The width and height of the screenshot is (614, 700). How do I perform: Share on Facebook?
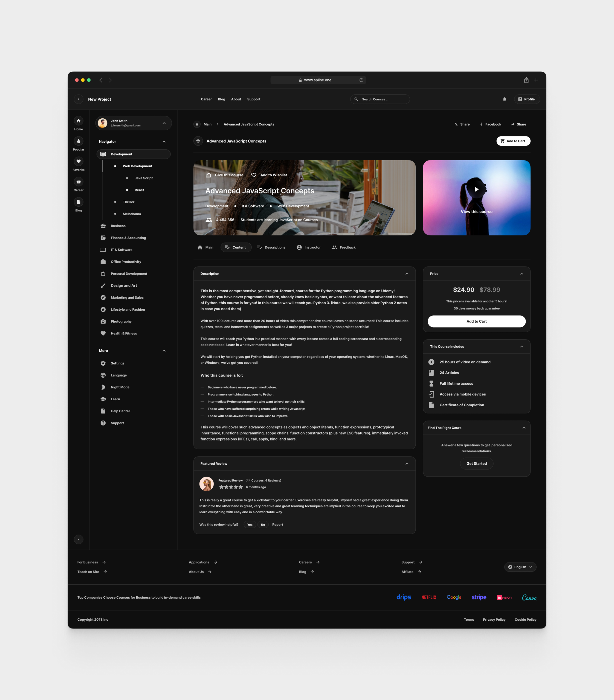click(490, 124)
